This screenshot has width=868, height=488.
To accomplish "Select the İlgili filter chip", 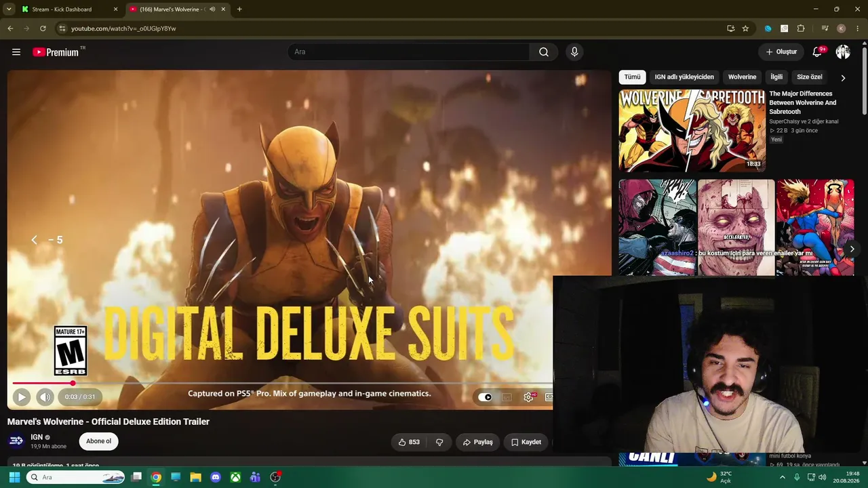I will 776,77.
